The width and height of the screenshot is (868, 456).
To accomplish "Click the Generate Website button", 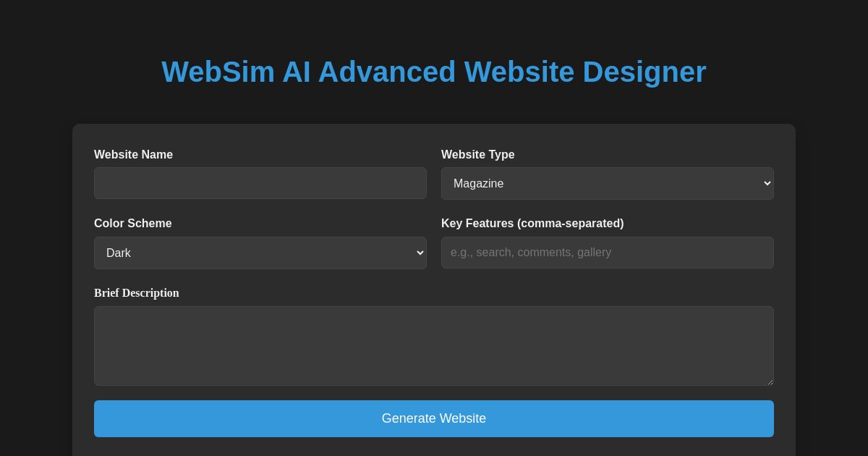I will tap(434, 418).
